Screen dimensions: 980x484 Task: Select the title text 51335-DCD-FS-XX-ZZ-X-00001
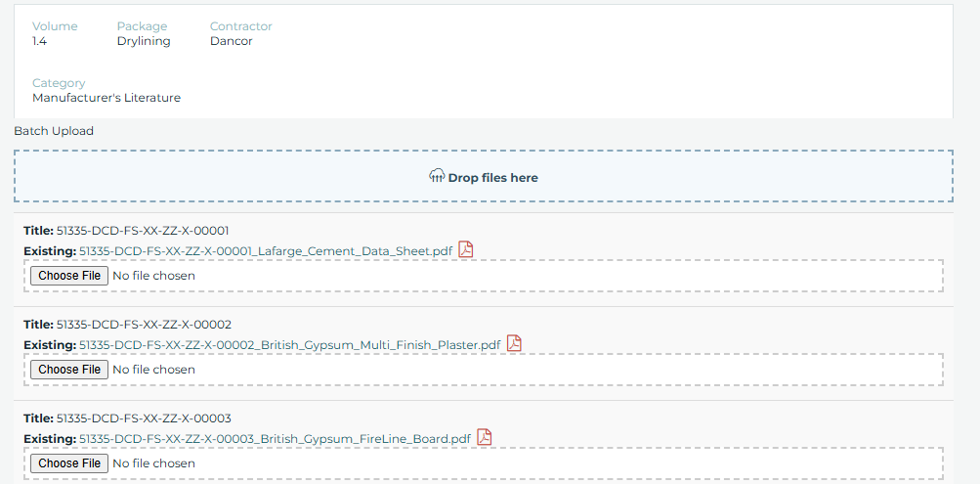(x=143, y=230)
